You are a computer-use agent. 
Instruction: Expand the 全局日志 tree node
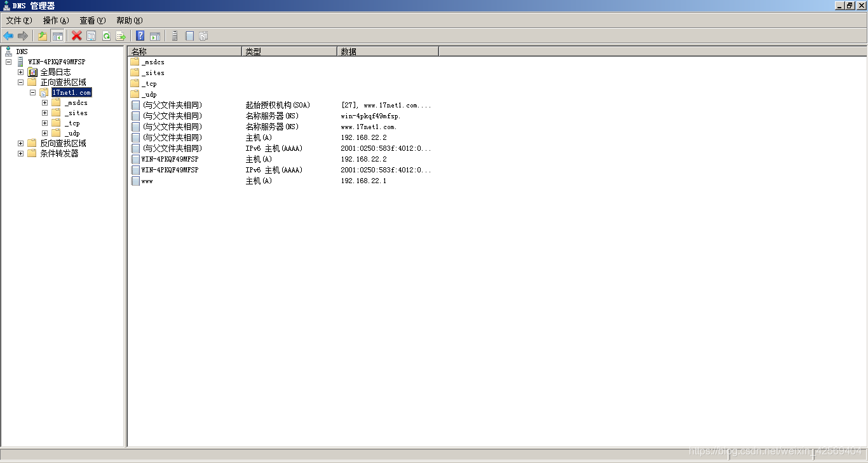tap(20, 72)
